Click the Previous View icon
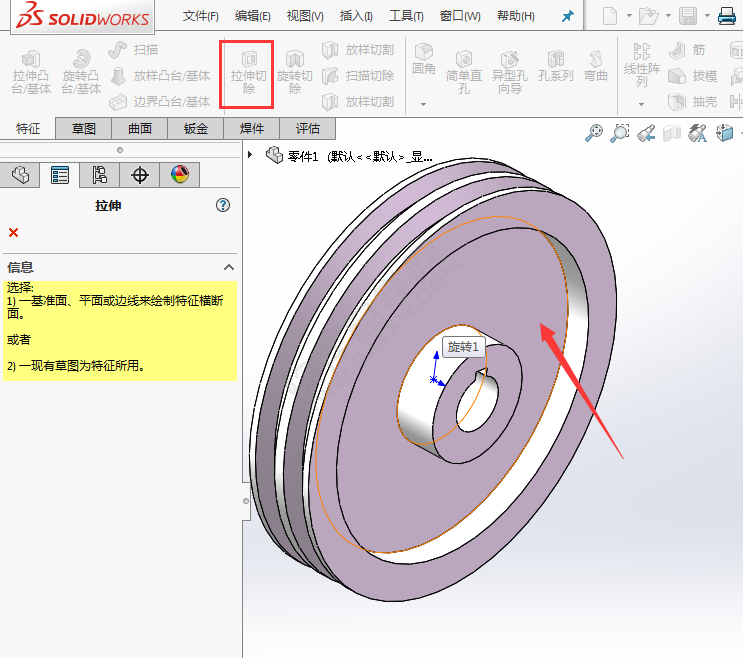The image size is (743, 658). click(x=645, y=133)
